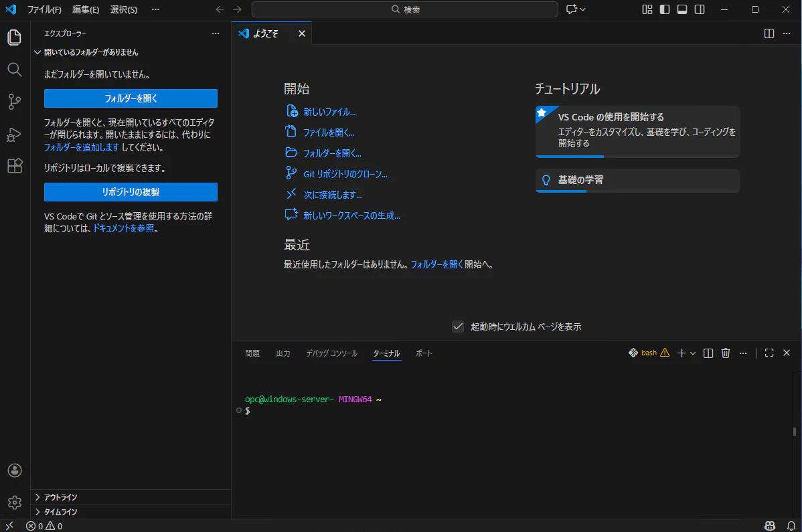This screenshot has height=532, width=802.
Task: Open Customize Layout icon
Action: click(x=647, y=9)
